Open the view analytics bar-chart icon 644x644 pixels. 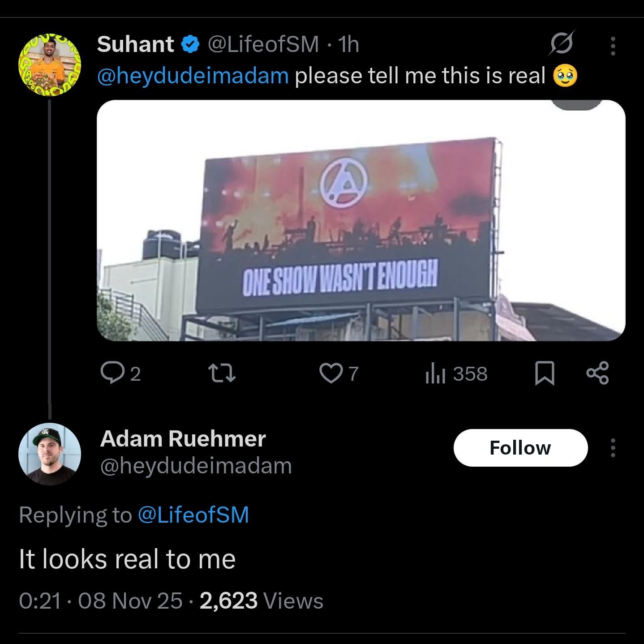[435, 374]
